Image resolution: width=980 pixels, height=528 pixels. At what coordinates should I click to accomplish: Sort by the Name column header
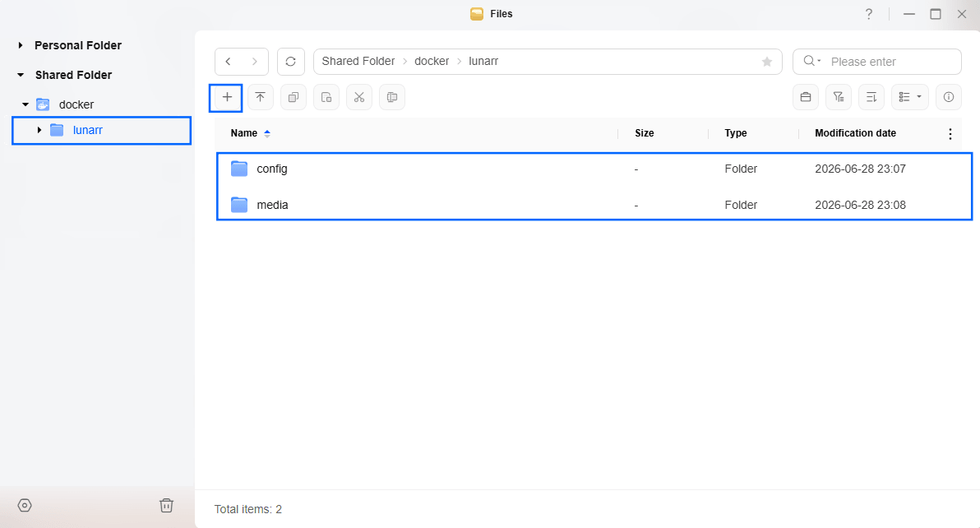(243, 133)
